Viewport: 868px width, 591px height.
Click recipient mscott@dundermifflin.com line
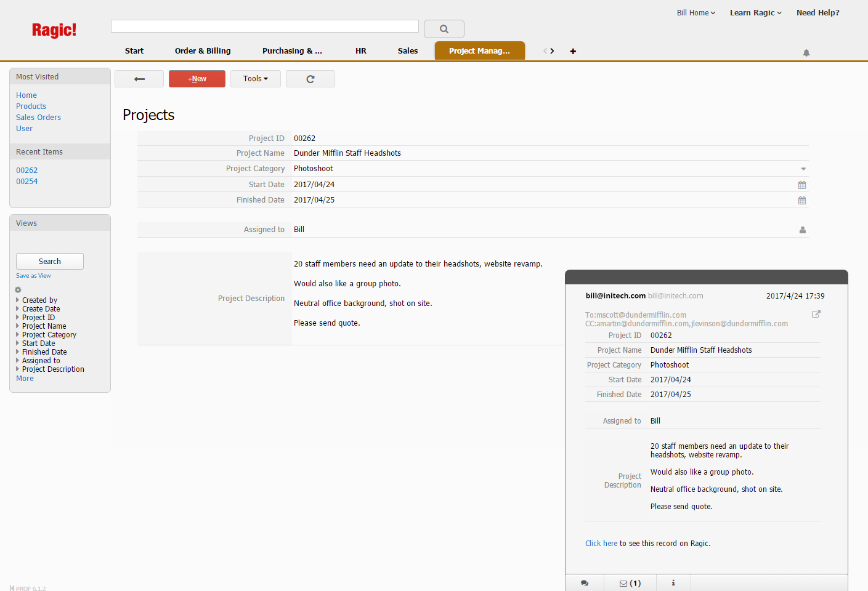pyautogui.click(x=636, y=315)
